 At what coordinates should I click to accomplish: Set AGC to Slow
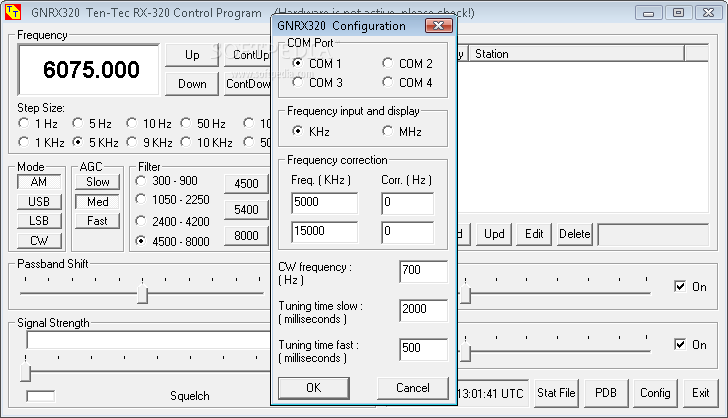(97, 182)
